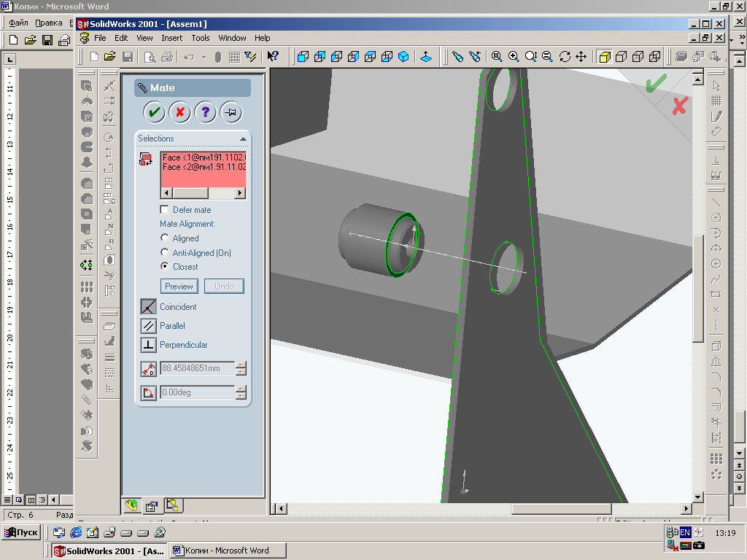Screen dimensions: 747x560
Task: Choose the Parallel mate icon
Action: pyautogui.click(x=148, y=326)
